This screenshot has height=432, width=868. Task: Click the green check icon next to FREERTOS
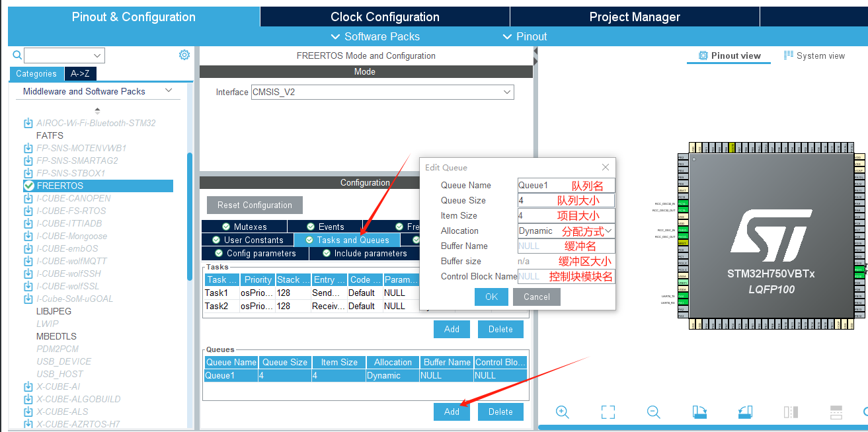28,186
